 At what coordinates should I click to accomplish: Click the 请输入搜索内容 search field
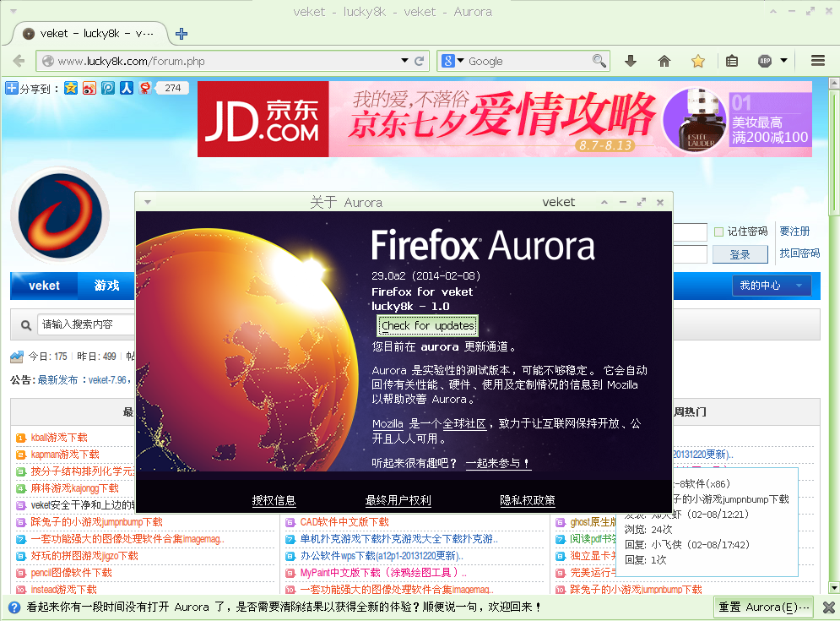pos(86,324)
